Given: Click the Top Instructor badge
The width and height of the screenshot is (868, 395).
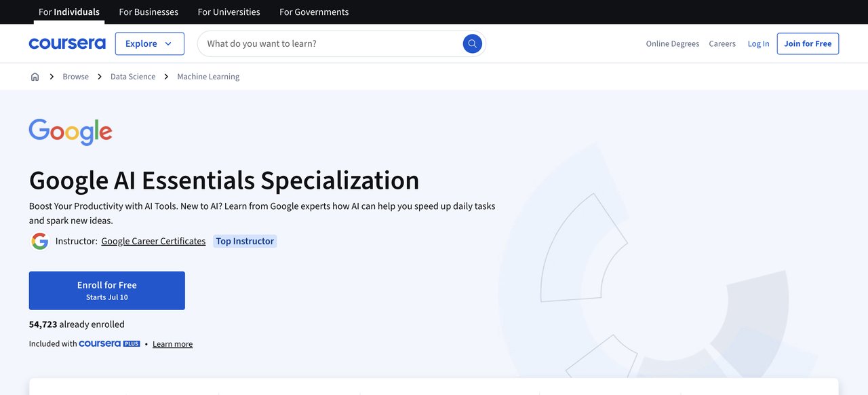Looking at the screenshot, I should (245, 241).
